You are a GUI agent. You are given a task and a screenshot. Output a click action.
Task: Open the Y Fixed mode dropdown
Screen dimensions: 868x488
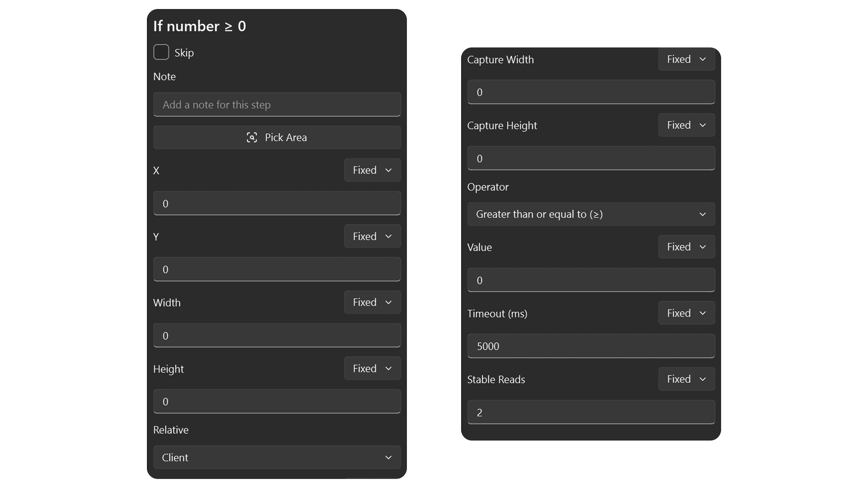pyautogui.click(x=372, y=236)
